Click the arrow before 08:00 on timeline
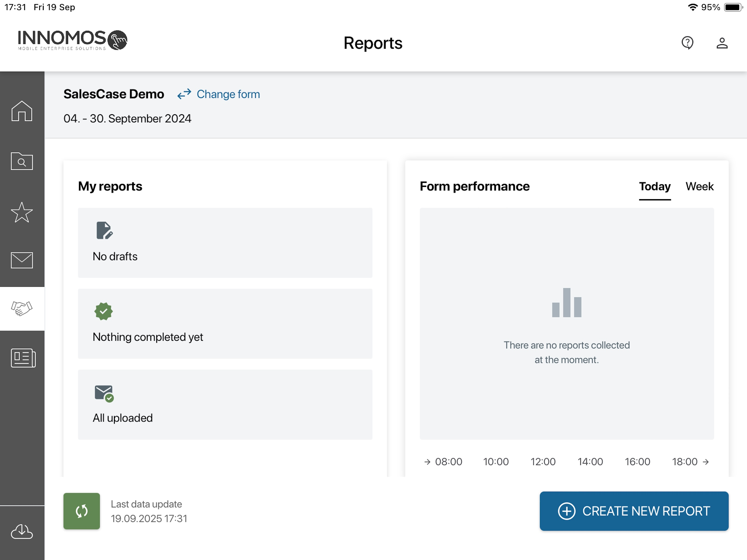Viewport: 747px width, 560px height. tap(428, 462)
